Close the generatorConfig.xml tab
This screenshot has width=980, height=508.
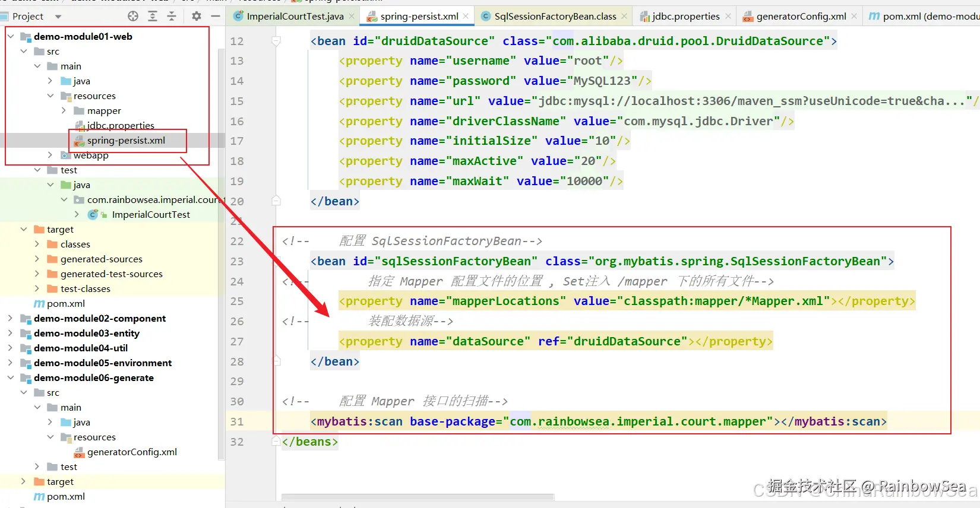[854, 16]
